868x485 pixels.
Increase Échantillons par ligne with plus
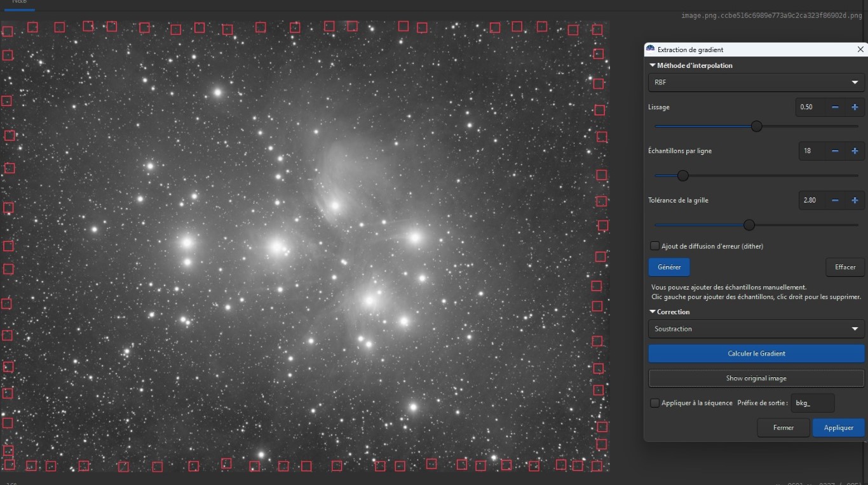coord(855,151)
